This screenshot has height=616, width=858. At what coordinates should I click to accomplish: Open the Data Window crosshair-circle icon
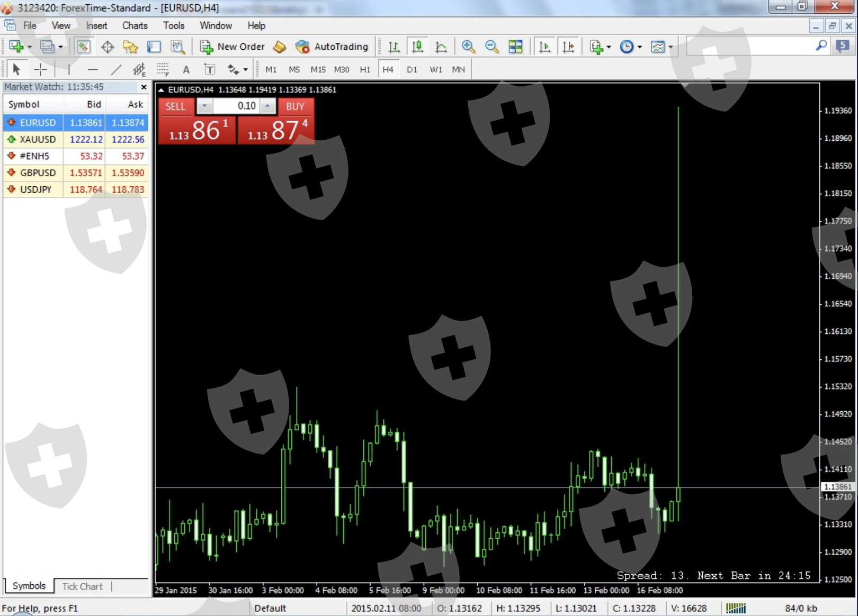[x=108, y=47]
